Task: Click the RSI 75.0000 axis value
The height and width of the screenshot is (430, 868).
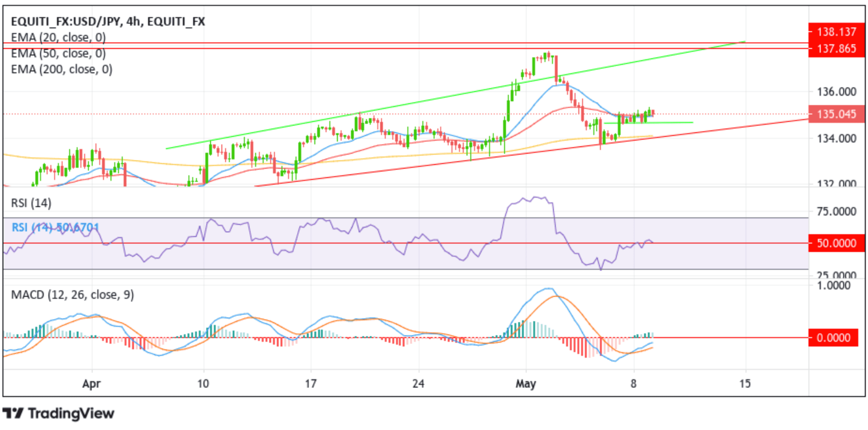Action: click(x=836, y=211)
